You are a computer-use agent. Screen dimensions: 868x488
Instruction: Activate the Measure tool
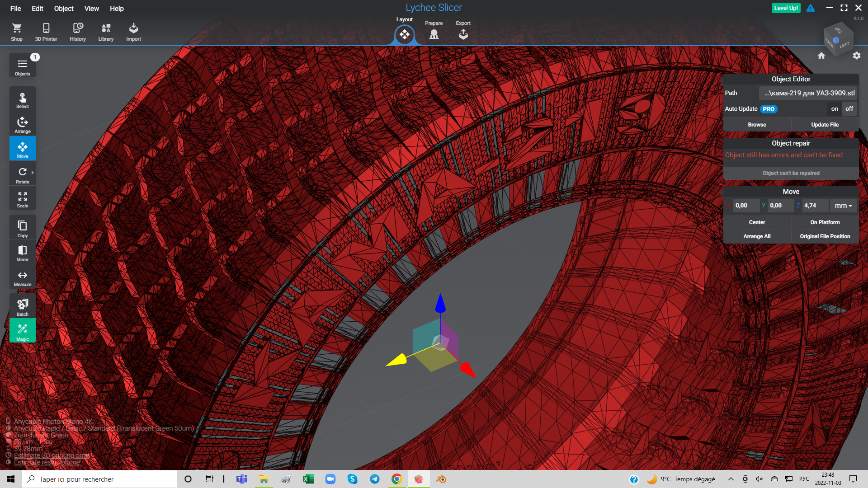pyautogui.click(x=22, y=278)
